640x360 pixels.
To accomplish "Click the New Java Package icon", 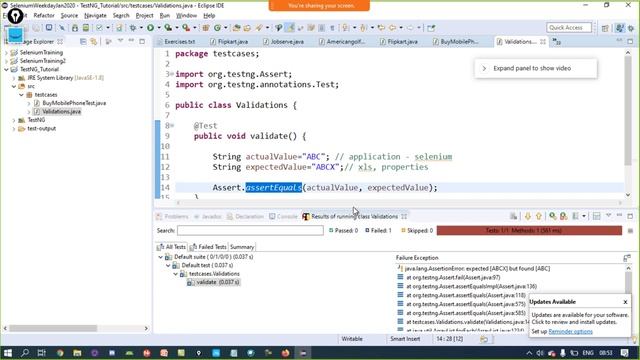I will 206,28.
